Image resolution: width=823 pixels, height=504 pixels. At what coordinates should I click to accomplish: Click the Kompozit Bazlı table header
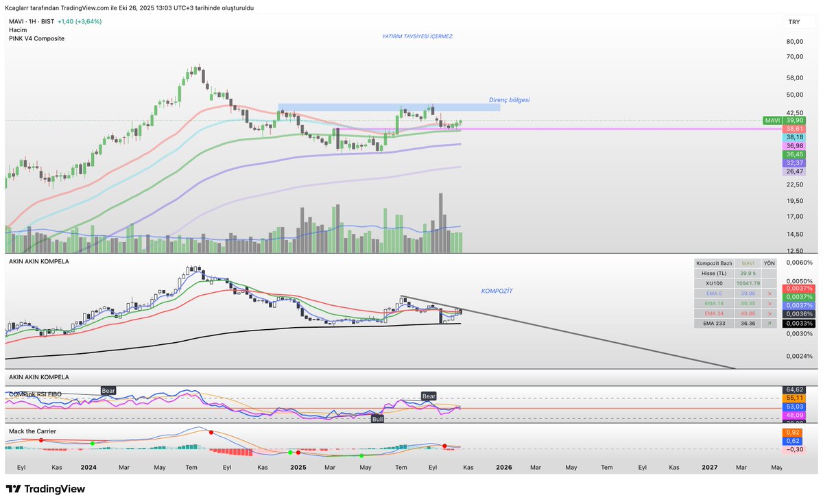click(714, 263)
